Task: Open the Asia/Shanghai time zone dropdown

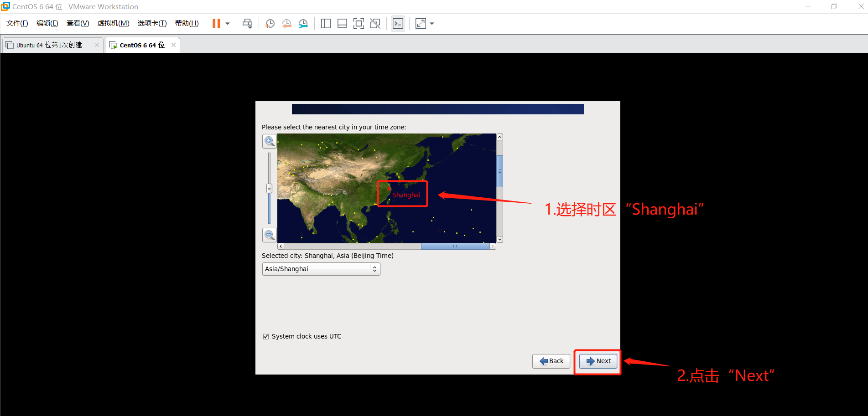Action: (x=321, y=269)
